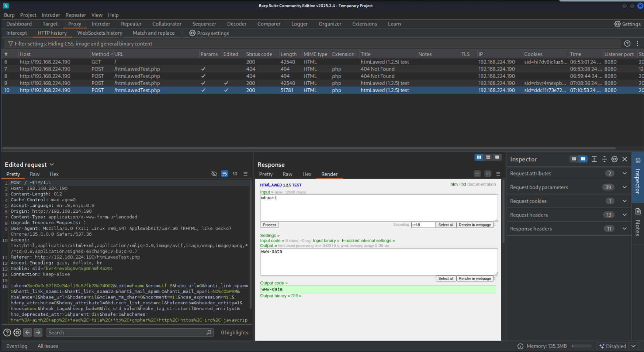This screenshot has width=644, height=352.
Task: Hide non-printable characters eye icon in request
Action: point(214,174)
